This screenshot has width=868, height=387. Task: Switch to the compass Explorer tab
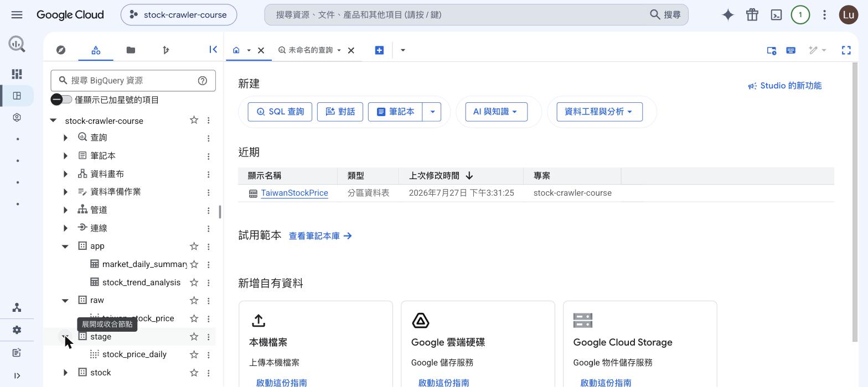pyautogui.click(x=61, y=50)
